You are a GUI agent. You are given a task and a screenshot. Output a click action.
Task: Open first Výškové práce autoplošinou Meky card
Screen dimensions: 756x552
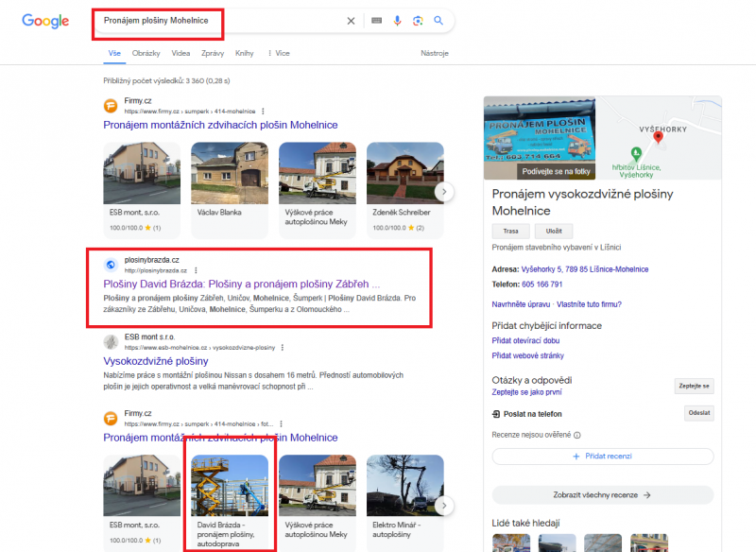[x=318, y=190]
